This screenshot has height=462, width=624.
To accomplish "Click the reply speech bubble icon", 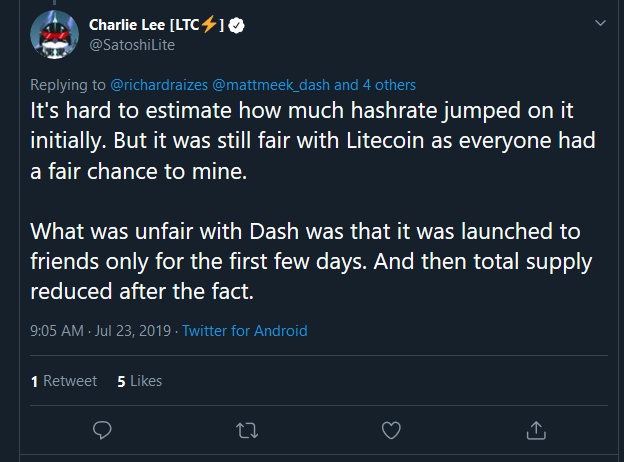I will coord(102,430).
